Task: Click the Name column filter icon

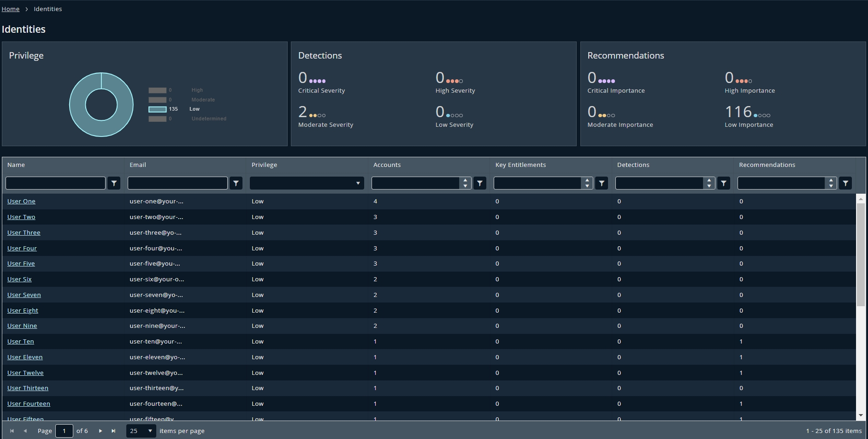Action: (x=114, y=183)
